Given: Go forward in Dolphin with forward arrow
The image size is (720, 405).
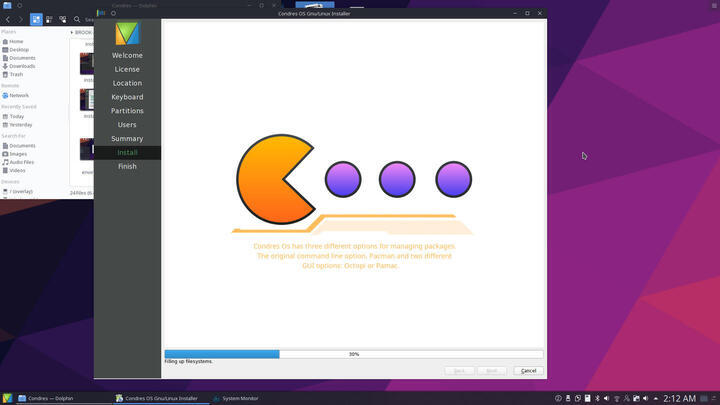Looking at the screenshot, I should tap(21, 19).
